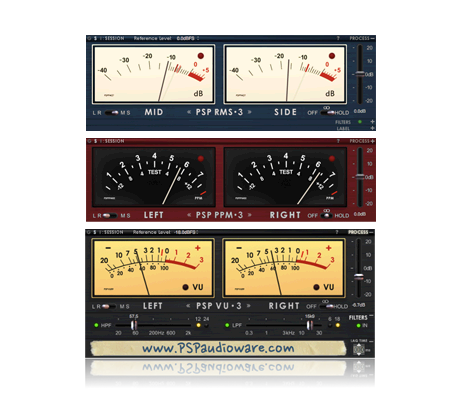Click the RMS meter MID clip LED
460x416 pixels.
pos(201,56)
